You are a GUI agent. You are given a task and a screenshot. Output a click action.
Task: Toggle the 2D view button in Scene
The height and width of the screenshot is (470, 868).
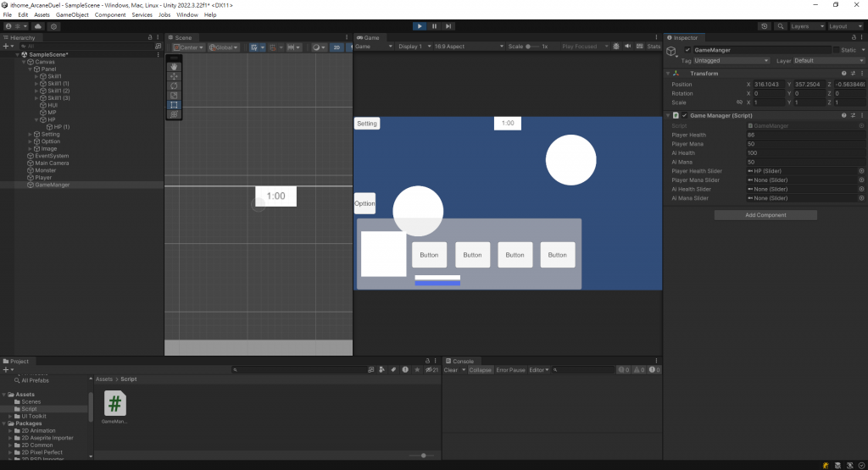click(337, 47)
